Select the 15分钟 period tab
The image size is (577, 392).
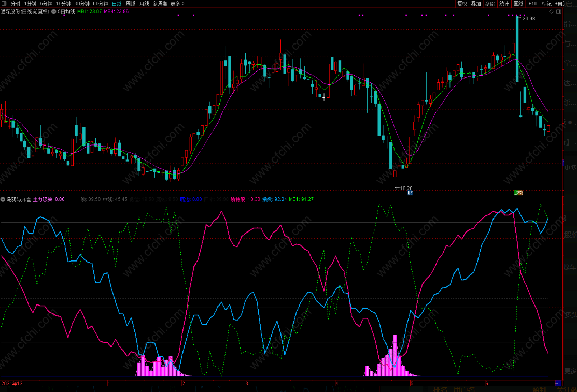point(63,4)
